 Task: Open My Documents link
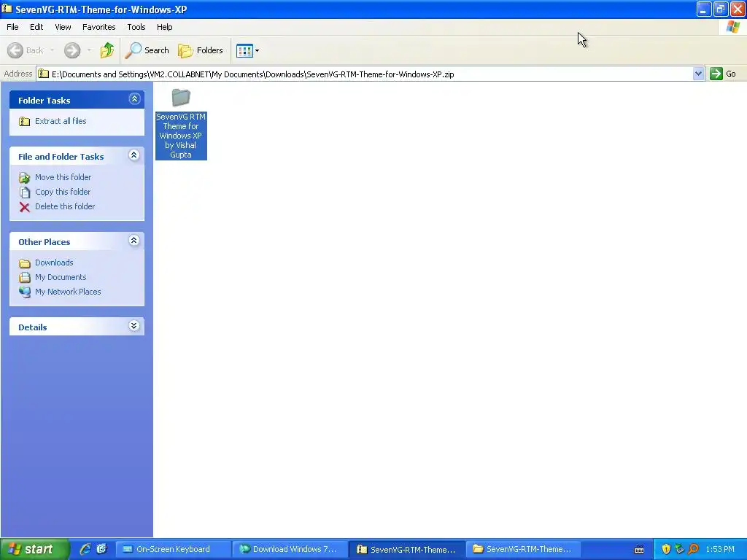pyautogui.click(x=61, y=277)
